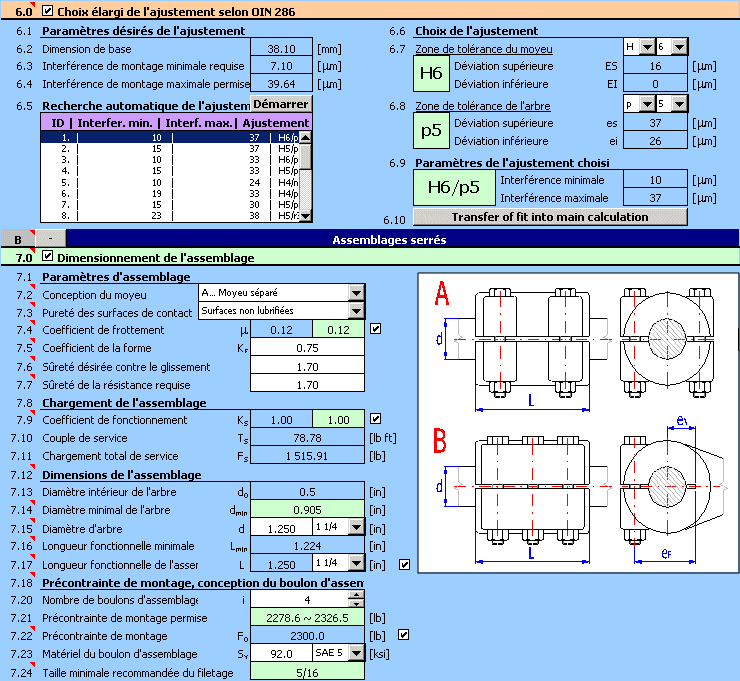Click the hub upper deviation ES value 16
This screenshot has height=681, width=740.
655,66
